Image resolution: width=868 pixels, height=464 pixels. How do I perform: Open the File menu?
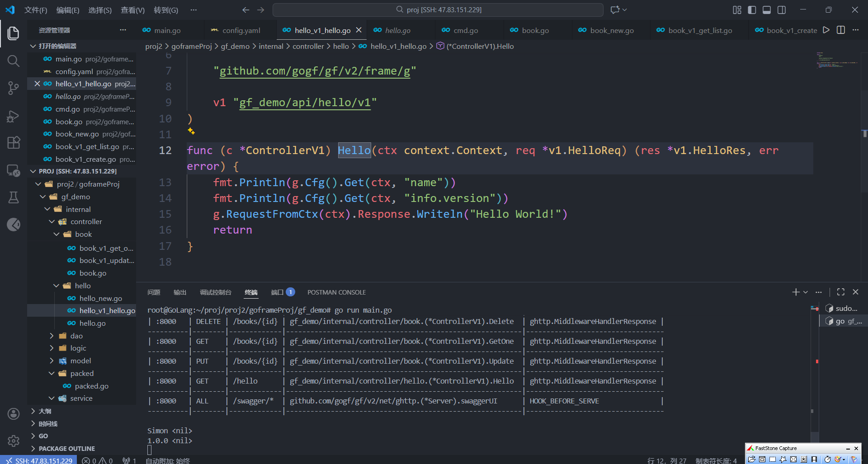click(36, 10)
